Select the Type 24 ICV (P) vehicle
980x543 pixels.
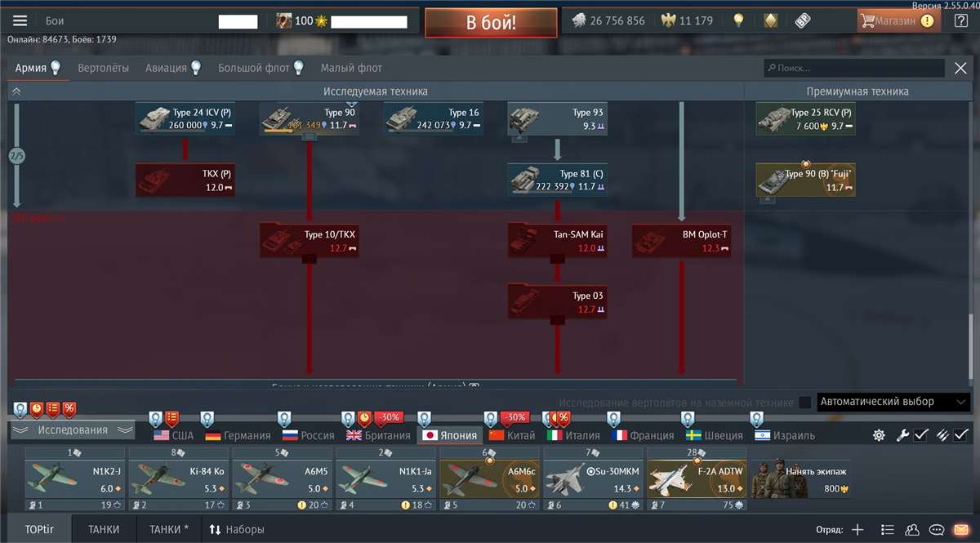pyautogui.click(x=185, y=119)
